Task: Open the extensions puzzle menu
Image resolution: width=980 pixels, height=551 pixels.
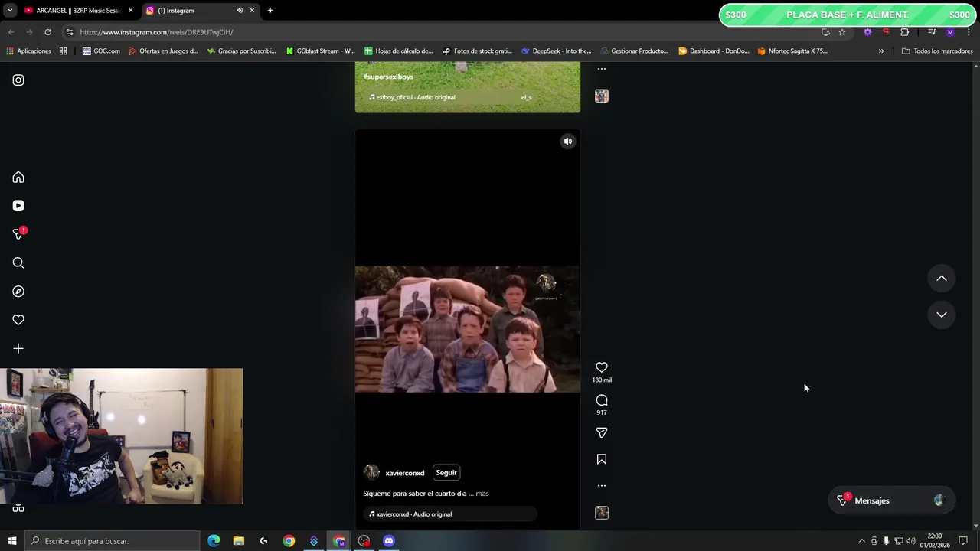Action: click(905, 32)
